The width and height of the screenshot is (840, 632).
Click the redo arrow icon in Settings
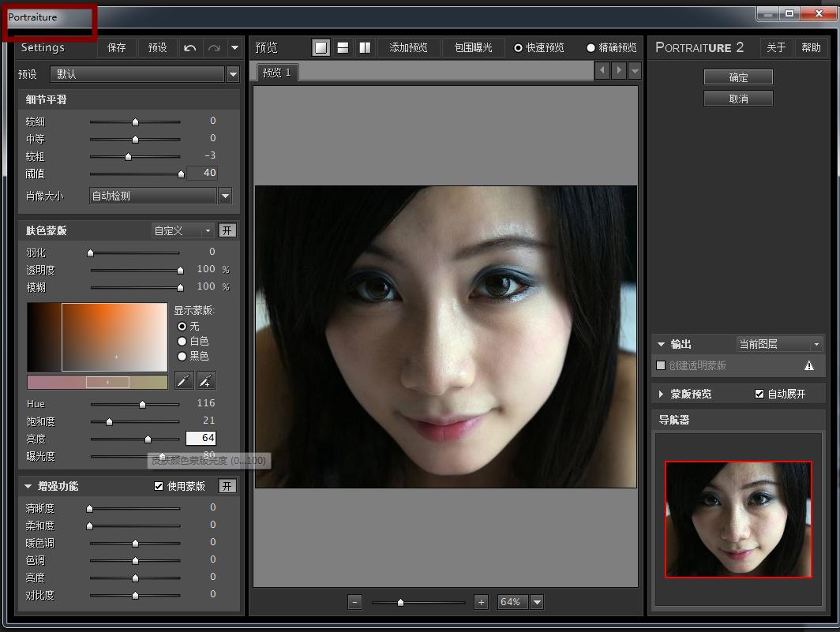click(213, 48)
